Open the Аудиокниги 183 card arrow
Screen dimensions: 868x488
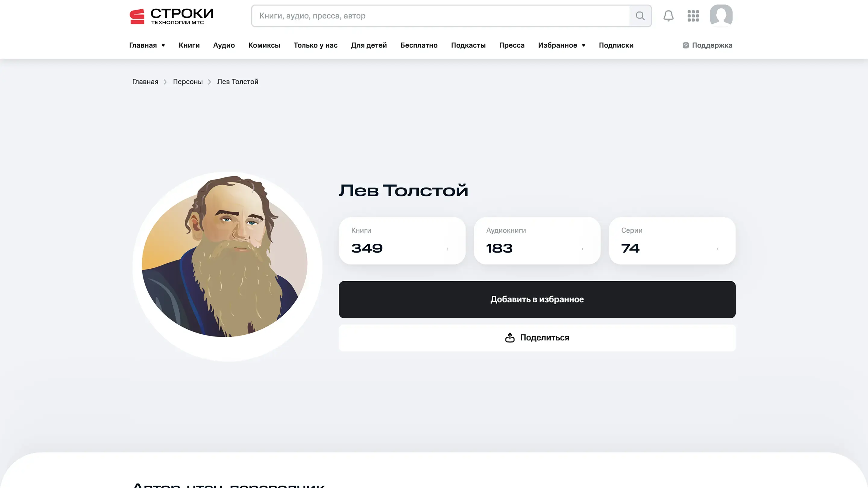point(582,249)
